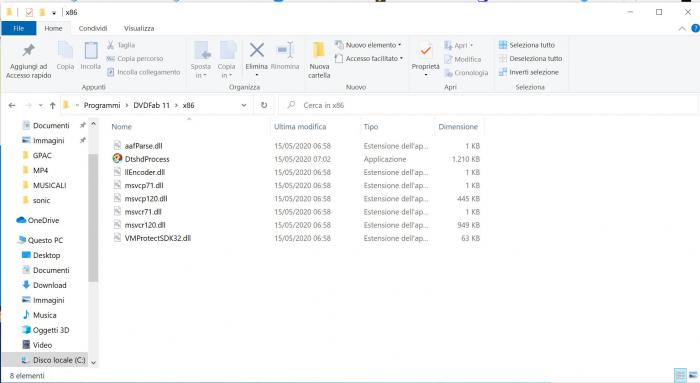Screen dimensions: 700x383
Task: Refresh the folder view
Action: click(x=264, y=105)
